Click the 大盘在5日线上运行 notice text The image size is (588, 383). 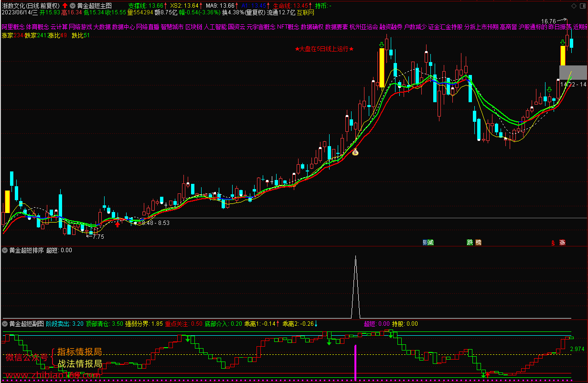(324, 49)
